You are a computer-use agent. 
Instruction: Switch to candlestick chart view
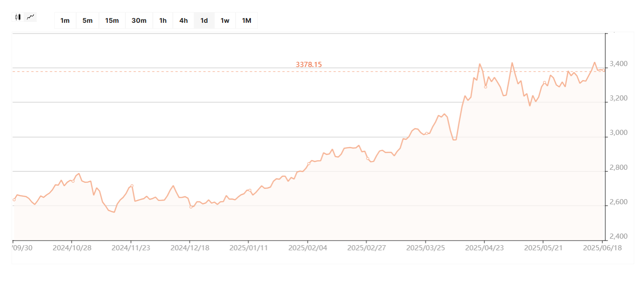pos(18,17)
